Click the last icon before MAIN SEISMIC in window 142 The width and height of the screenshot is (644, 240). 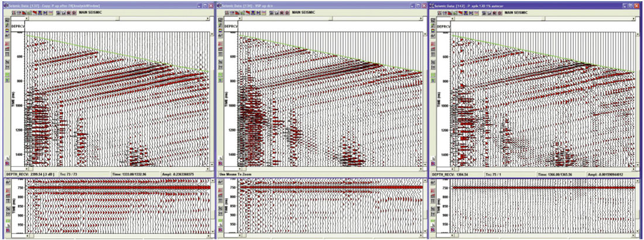coord(500,12)
